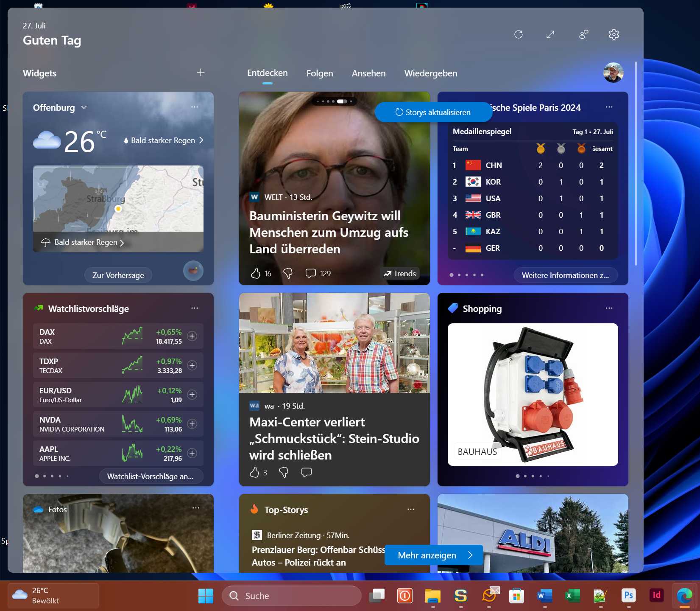Send feedback via the person-with-speech-bubble icon
Image resolution: width=700 pixels, height=611 pixels.
click(583, 34)
